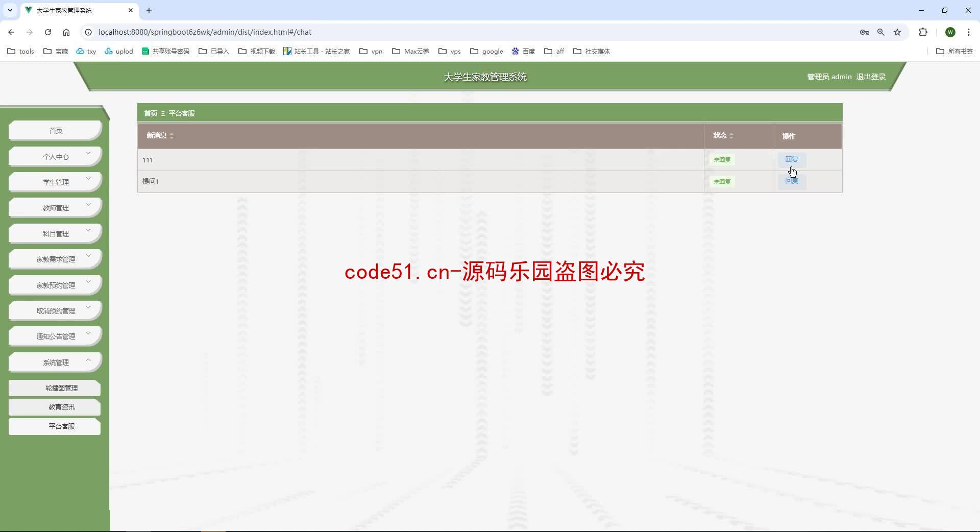Open the browser home page
Screen dimensions: 980x532
pos(66,32)
